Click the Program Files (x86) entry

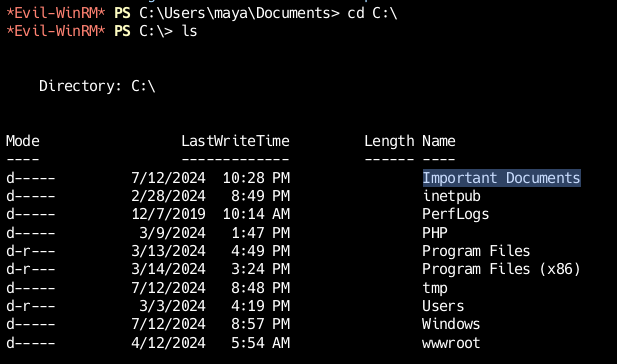tap(501, 269)
